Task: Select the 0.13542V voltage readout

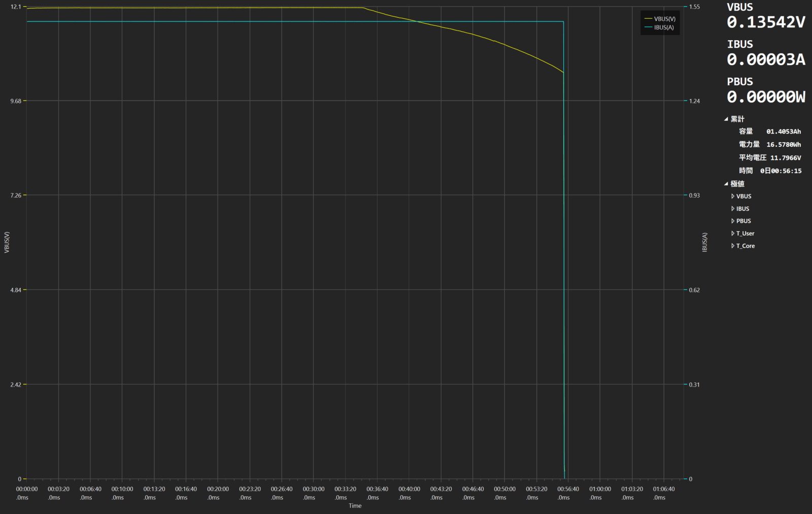Action: 765,22
